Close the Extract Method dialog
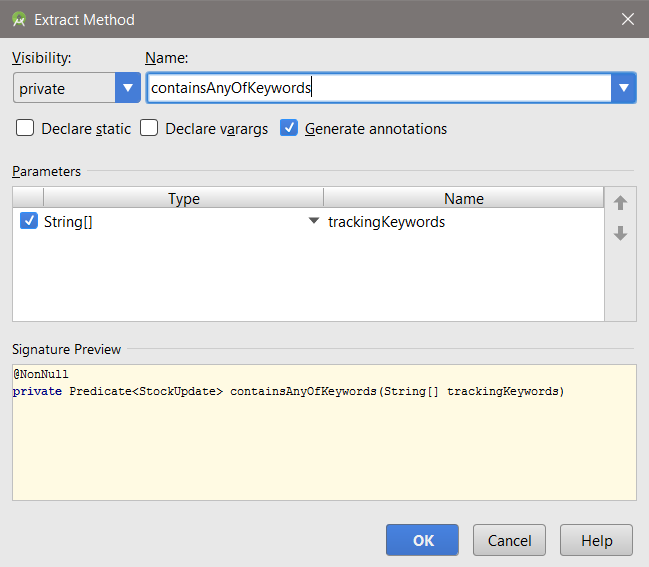The image size is (649, 567). [x=627, y=19]
